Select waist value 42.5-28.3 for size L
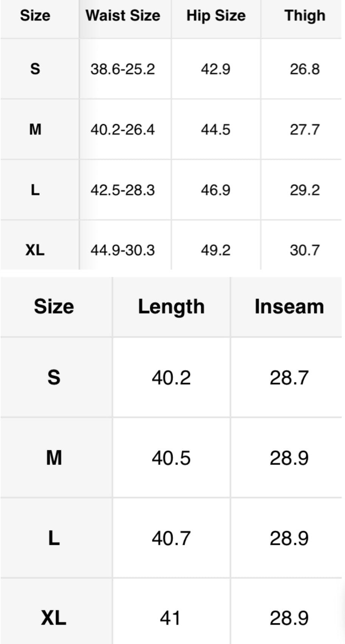The image size is (345, 644). click(123, 190)
